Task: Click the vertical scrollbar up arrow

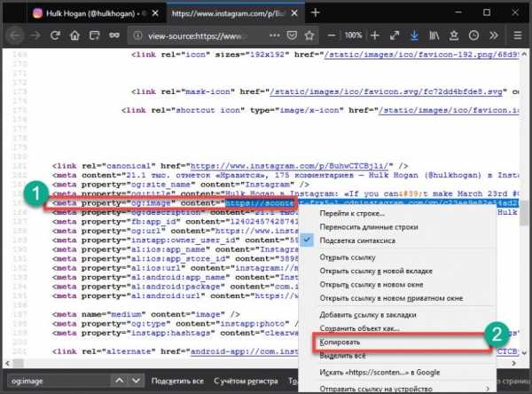Action: pyautogui.click(x=524, y=53)
